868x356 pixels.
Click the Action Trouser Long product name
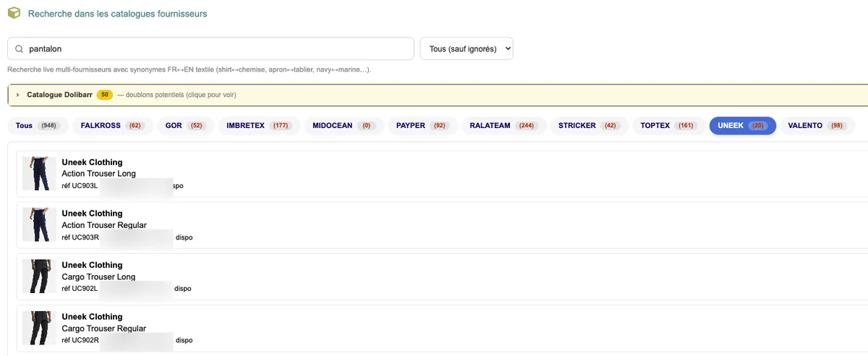[x=99, y=174]
